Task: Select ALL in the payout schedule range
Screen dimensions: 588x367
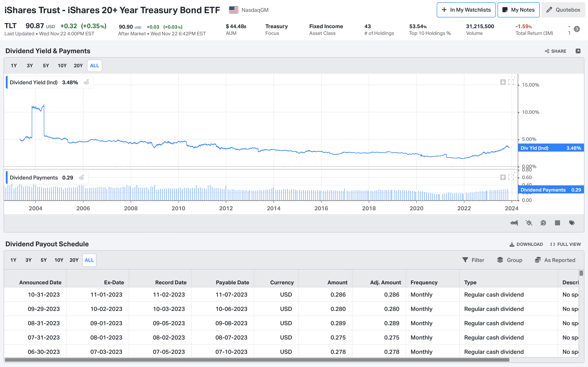Action: tap(89, 260)
